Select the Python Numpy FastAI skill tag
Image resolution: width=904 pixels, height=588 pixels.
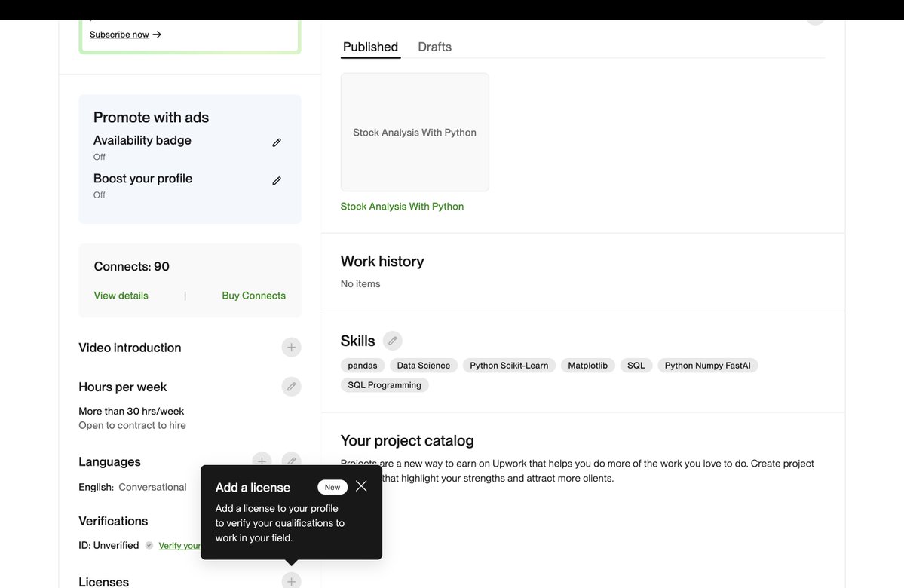click(x=707, y=366)
